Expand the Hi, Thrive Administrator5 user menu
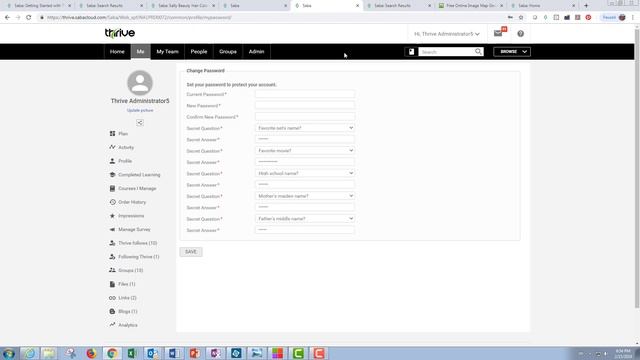 point(447,34)
